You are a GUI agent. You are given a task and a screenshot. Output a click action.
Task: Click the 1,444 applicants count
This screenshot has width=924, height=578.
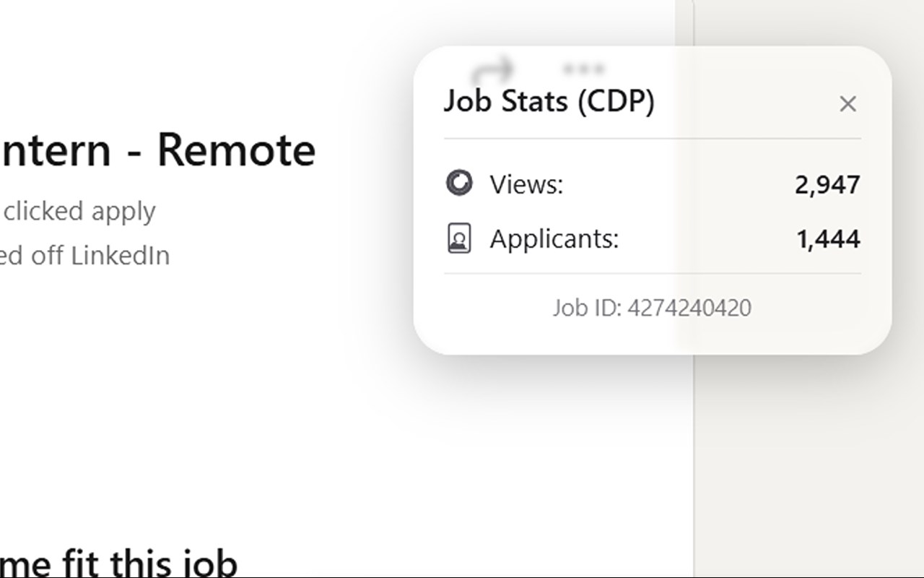tap(828, 239)
